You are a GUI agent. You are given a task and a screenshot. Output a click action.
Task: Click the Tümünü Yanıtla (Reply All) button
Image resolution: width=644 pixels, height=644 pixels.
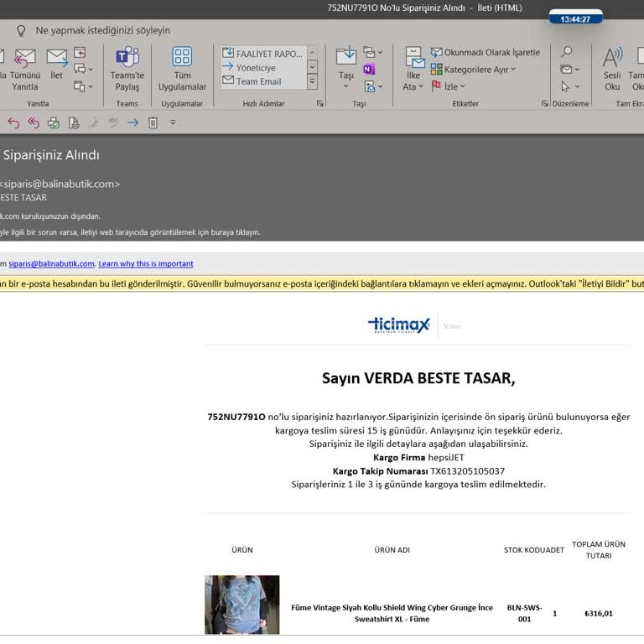click(x=24, y=69)
